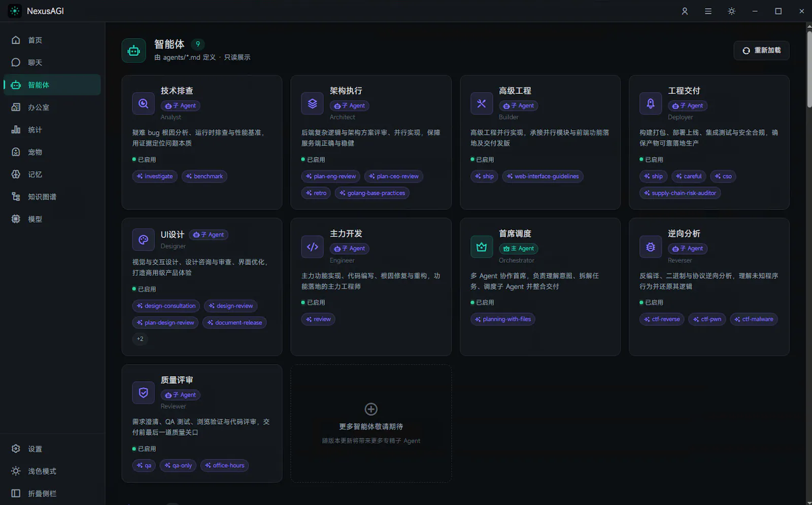
Task: Click the document-release skill tag
Action: pos(234,323)
